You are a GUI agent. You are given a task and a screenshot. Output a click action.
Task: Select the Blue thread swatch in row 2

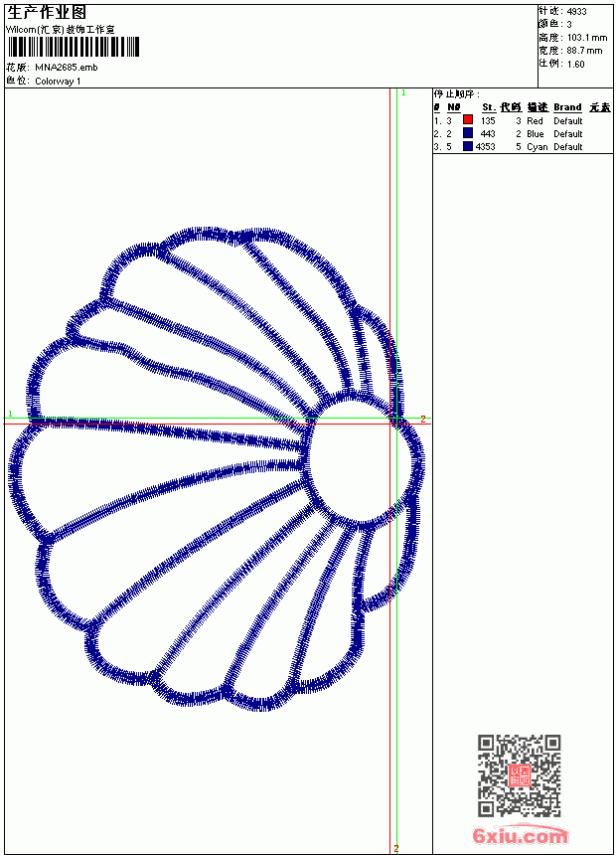click(468, 132)
